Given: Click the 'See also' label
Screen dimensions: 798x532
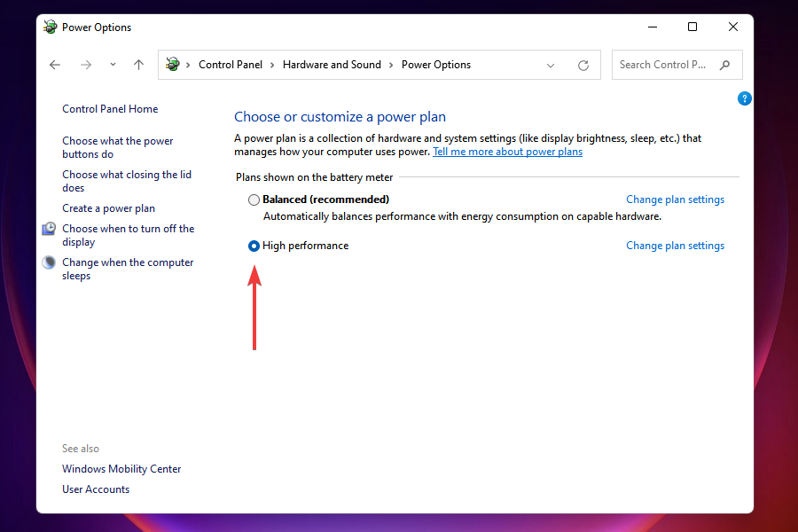Looking at the screenshot, I should point(81,449).
